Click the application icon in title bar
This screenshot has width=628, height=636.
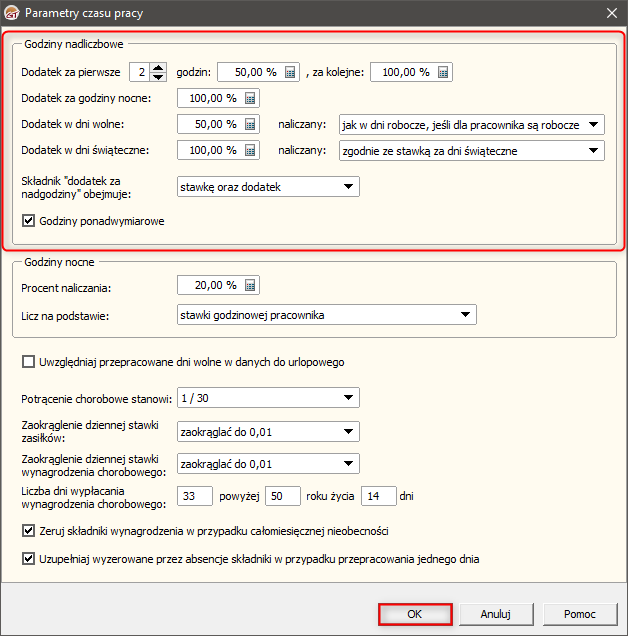click(11, 13)
